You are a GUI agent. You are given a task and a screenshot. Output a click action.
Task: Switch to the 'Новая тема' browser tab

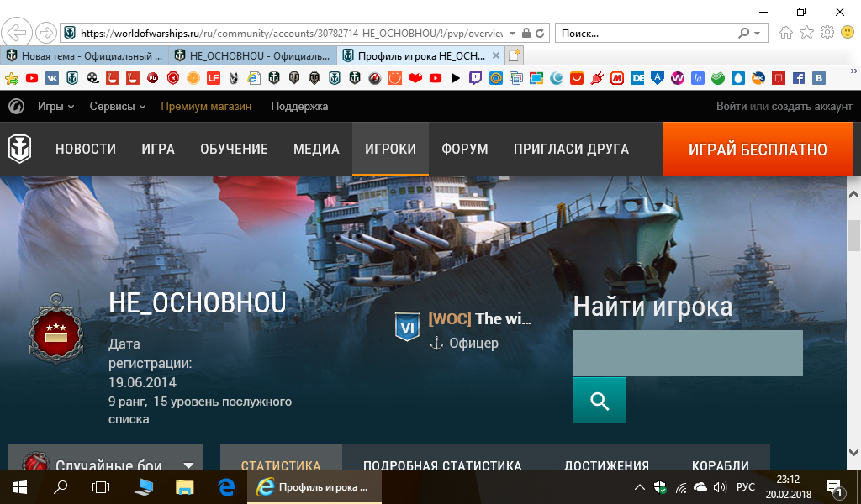[85, 56]
